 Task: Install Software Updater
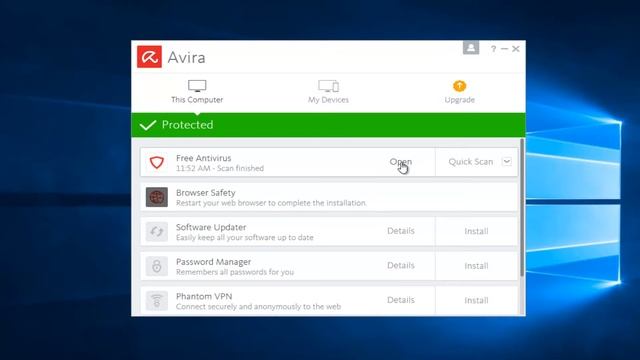click(x=476, y=231)
